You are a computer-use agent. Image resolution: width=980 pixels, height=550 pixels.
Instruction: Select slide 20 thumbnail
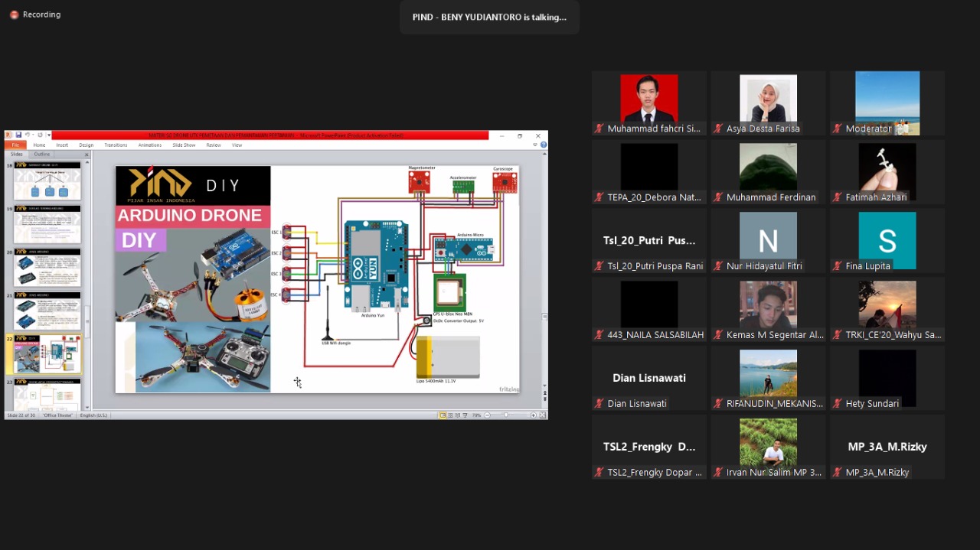pos(47,268)
